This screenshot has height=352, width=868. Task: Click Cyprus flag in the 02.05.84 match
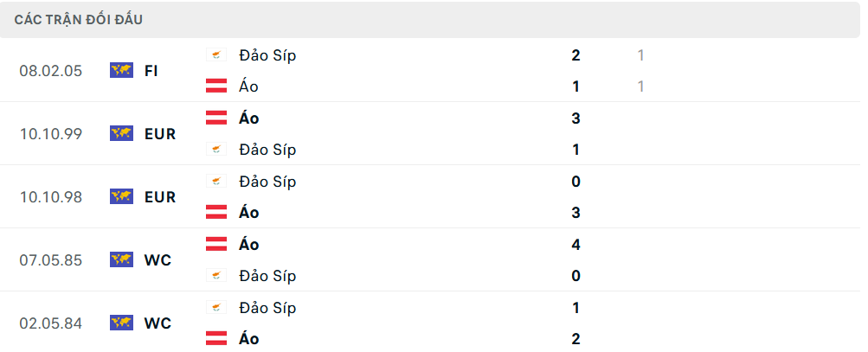(x=216, y=308)
